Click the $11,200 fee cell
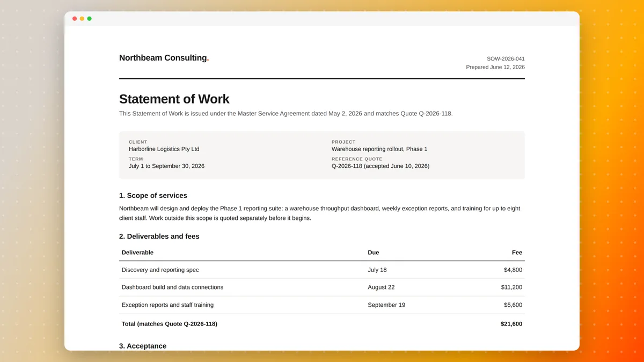The width and height of the screenshot is (644, 362). coord(511,287)
